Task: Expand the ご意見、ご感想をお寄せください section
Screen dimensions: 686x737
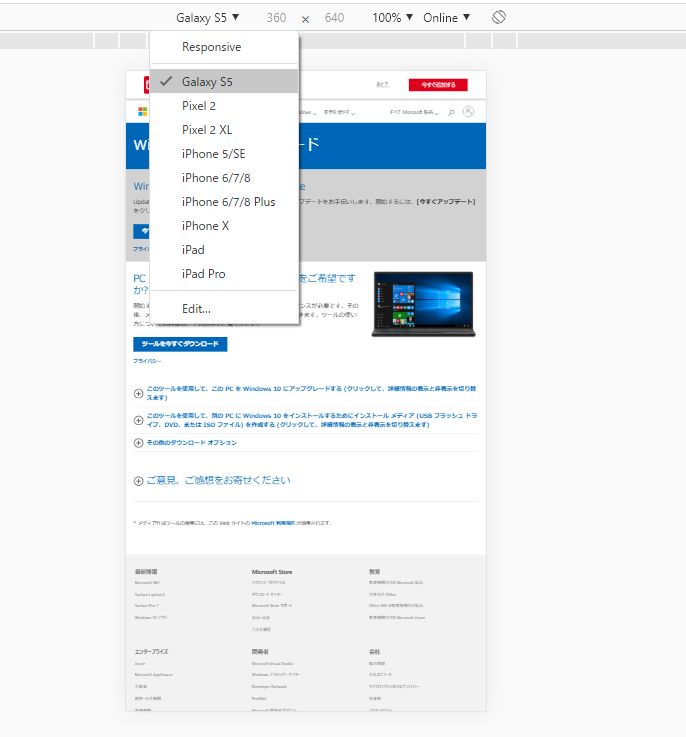Action: pyautogui.click(x=212, y=480)
